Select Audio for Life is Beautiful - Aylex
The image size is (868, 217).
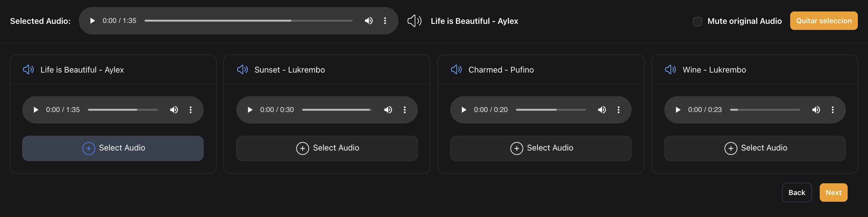coord(113,148)
